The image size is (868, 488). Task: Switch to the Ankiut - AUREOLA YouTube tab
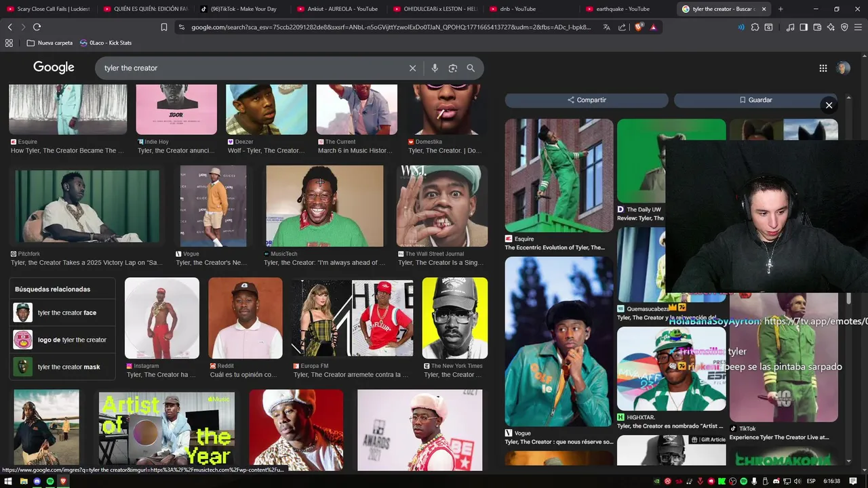pyautogui.click(x=338, y=9)
